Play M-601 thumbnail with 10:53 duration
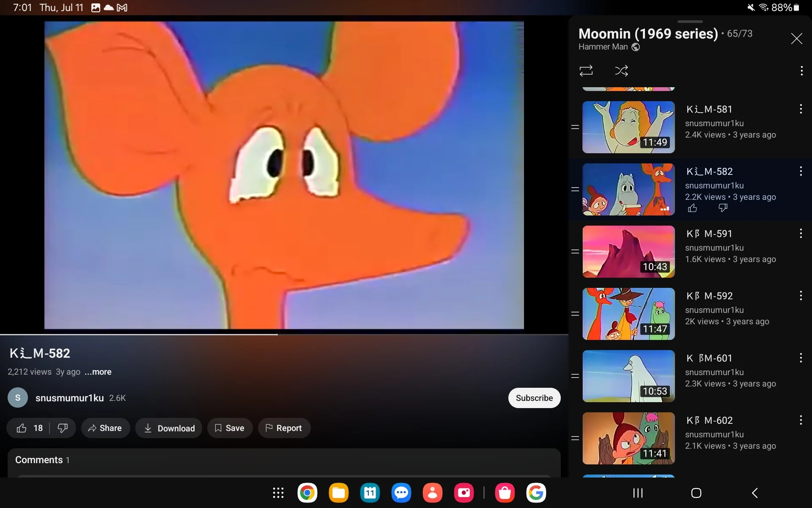This screenshot has width=812, height=508. tap(628, 376)
